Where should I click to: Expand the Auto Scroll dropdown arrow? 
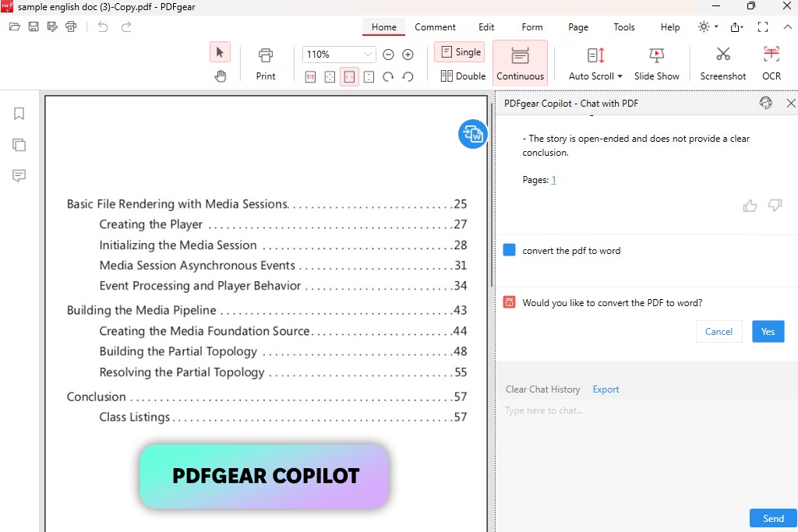620,76
